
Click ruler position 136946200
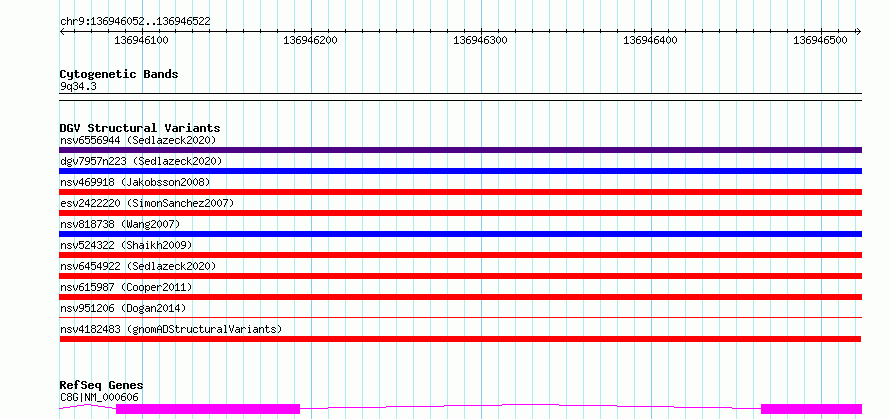pos(310,40)
